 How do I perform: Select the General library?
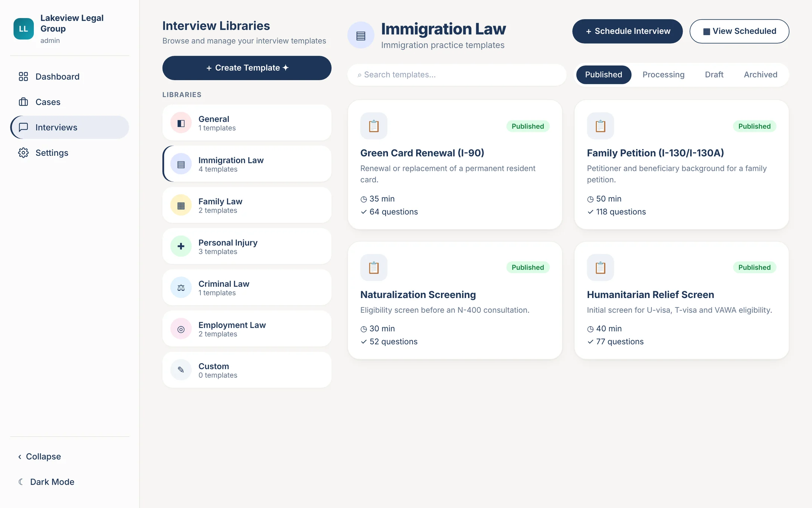pos(247,123)
